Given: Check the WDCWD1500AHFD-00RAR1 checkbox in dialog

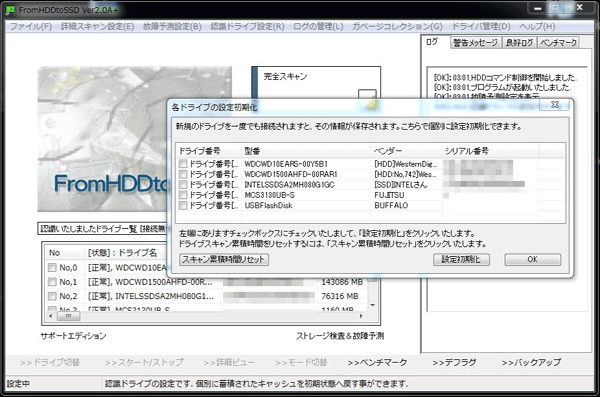Looking at the screenshot, I should [183, 174].
